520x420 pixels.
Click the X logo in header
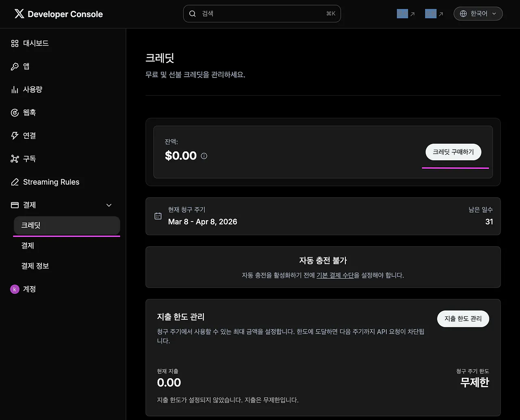pyautogui.click(x=19, y=14)
